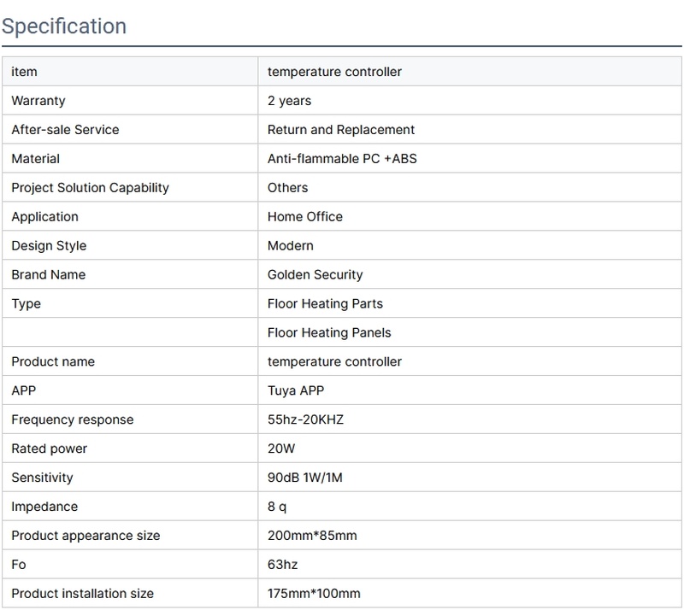The width and height of the screenshot is (684, 616).
Task: Select the Warranty row label
Action: [x=38, y=101]
